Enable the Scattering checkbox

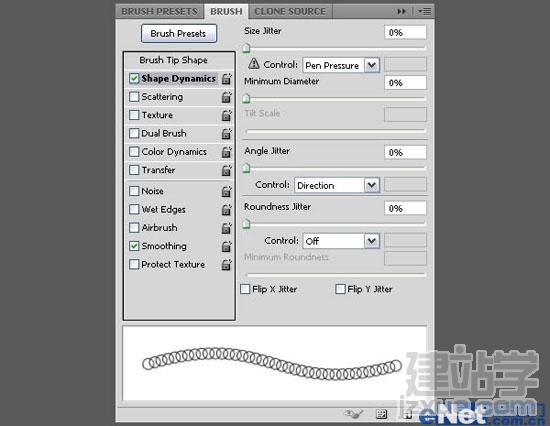point(134,97)
